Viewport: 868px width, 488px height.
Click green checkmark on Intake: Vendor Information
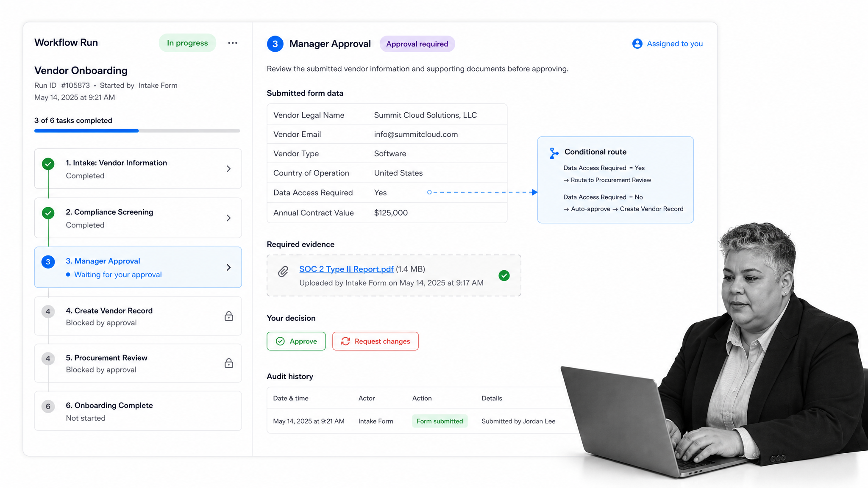coord(48,164)
